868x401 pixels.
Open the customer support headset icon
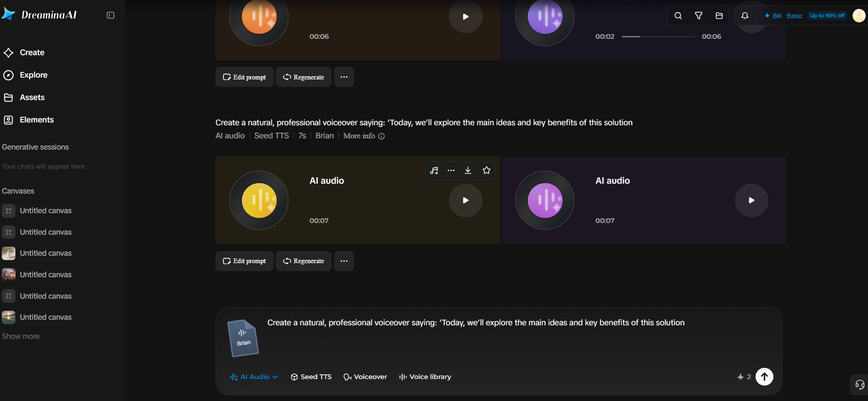coord(860,385)
